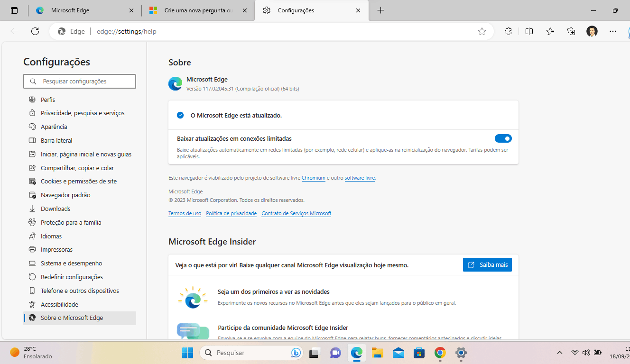The width and height of the screenshot is (630, 364).
Task: Click the Windows Start button
Action: pos(188,353)
